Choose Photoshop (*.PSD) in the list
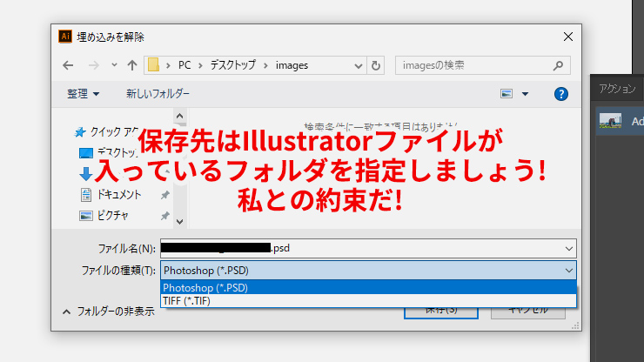 pos(368,288)
